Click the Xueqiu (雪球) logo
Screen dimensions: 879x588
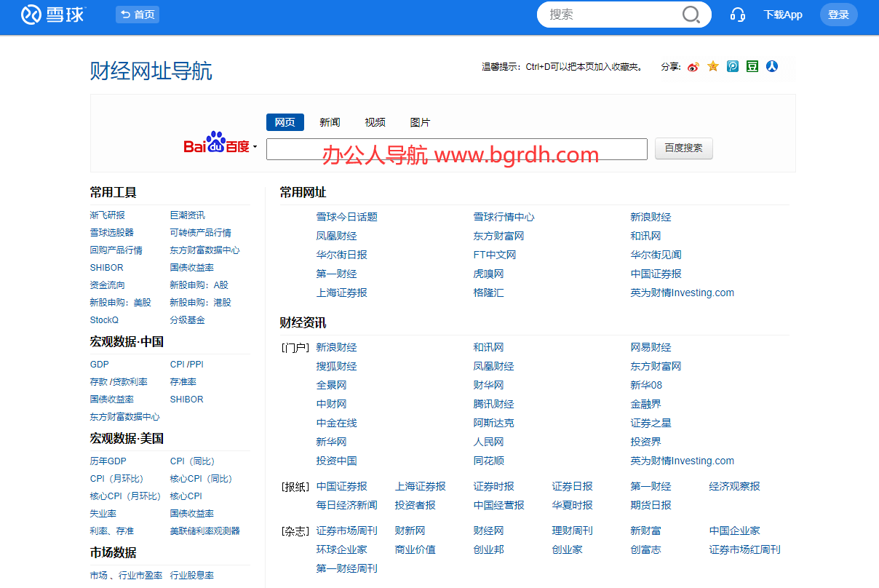click(53, 15)
